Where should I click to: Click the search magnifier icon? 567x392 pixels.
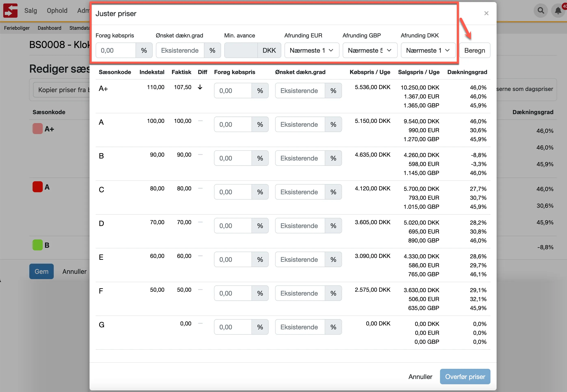(x=541, y=11)
